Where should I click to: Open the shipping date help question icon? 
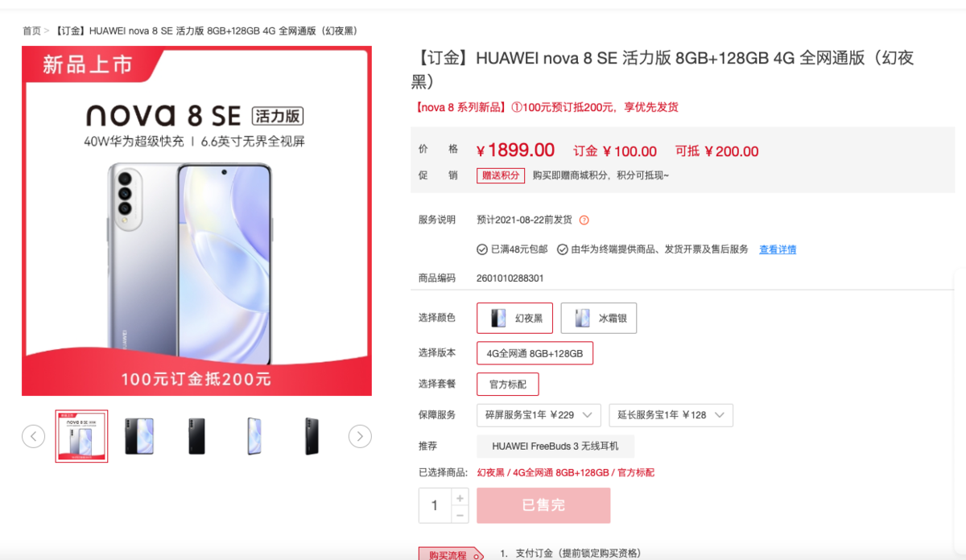click(584, 220)
